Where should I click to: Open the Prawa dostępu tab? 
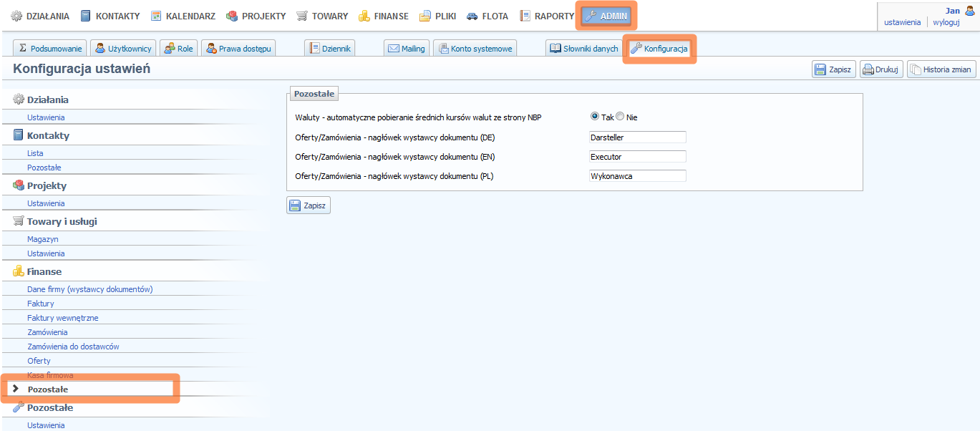pos(238,49)
